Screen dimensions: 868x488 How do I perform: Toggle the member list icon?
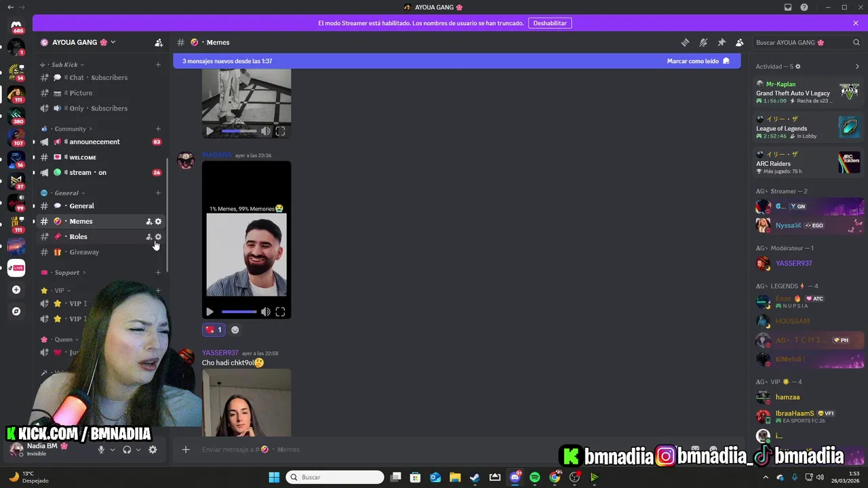[x=740, y=42]
